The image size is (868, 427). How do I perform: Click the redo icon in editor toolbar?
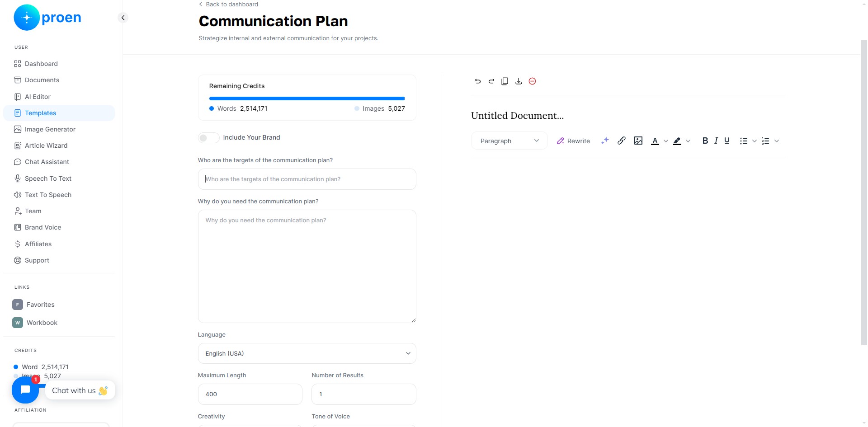[491, 81]
